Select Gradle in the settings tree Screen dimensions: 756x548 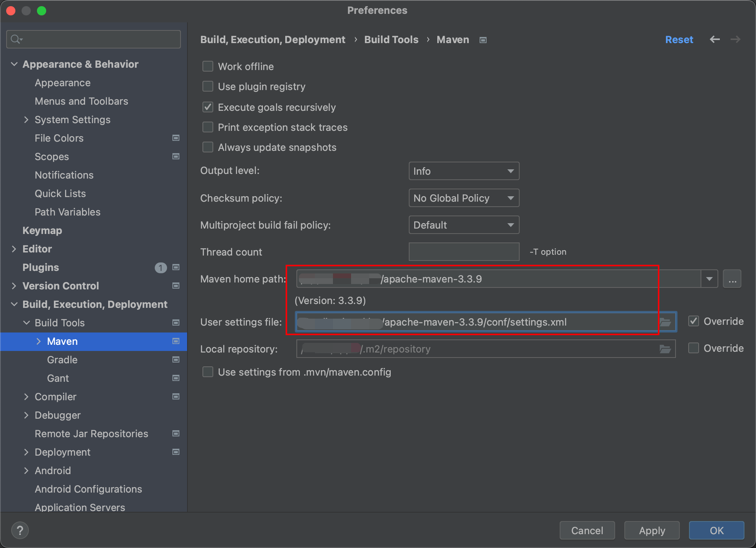click(62, 360)
